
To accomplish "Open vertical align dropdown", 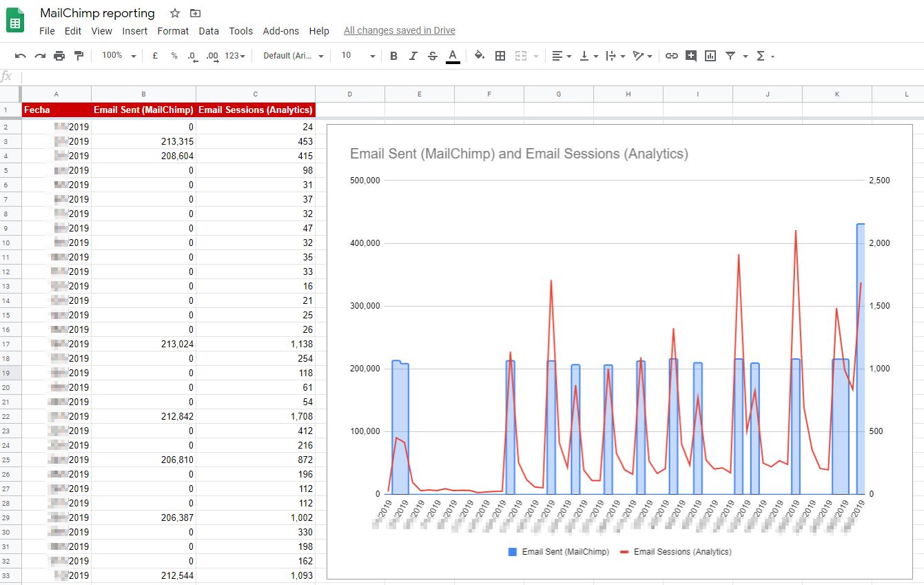I will point(588,56).
